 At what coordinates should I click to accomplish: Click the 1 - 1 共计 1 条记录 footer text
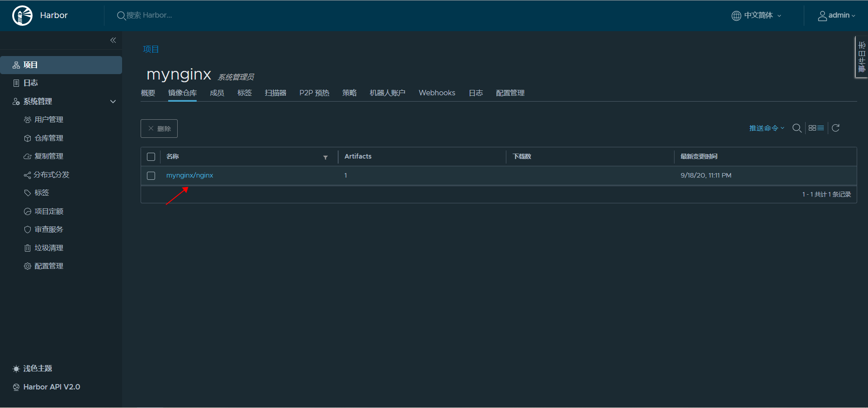pos(826,194)
